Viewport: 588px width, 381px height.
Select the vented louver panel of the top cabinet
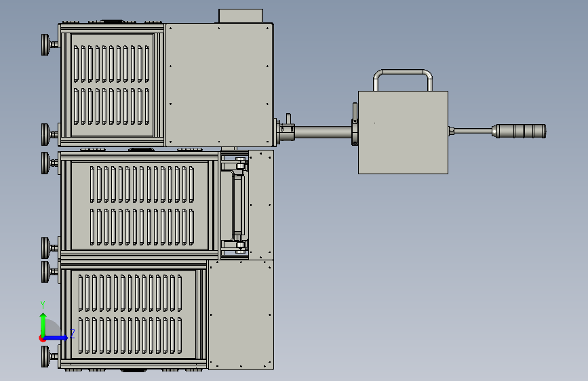pyautogui.click(x=112, y=85)
